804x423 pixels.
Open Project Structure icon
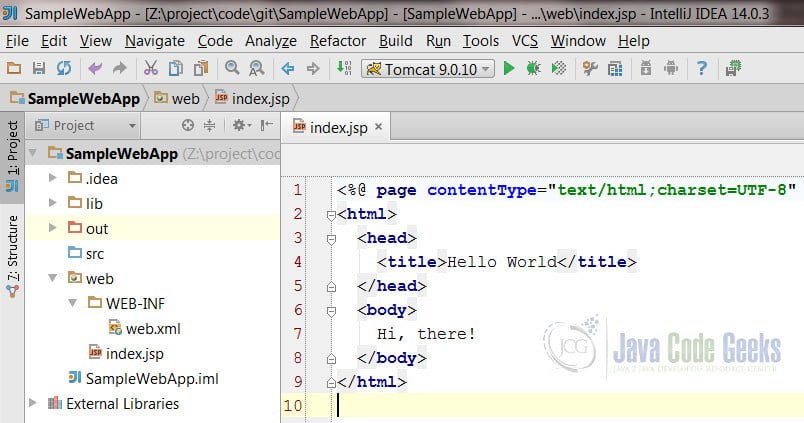click(615, 68)
